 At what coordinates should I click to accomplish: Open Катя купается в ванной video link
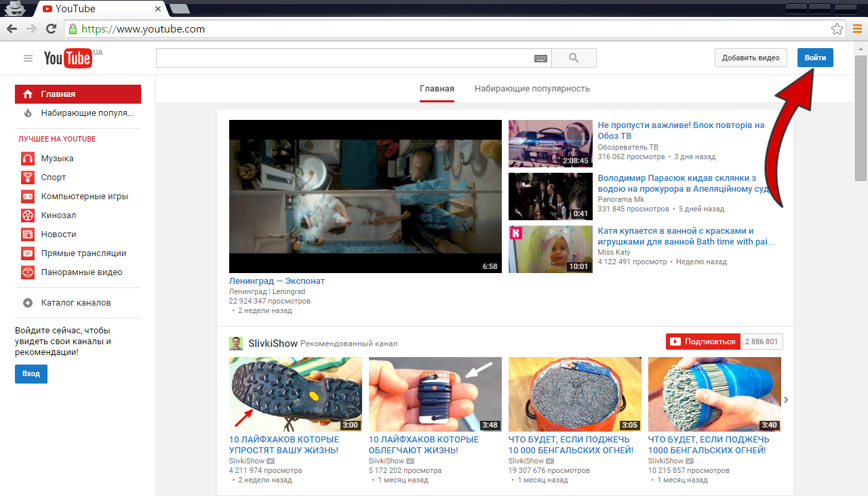click(x=686, y=236)
